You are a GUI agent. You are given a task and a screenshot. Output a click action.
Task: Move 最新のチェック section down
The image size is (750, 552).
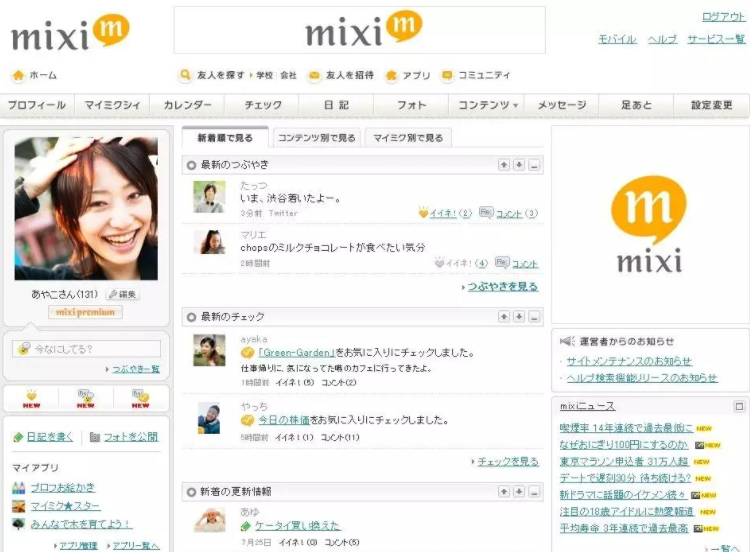tap(519, 317)
